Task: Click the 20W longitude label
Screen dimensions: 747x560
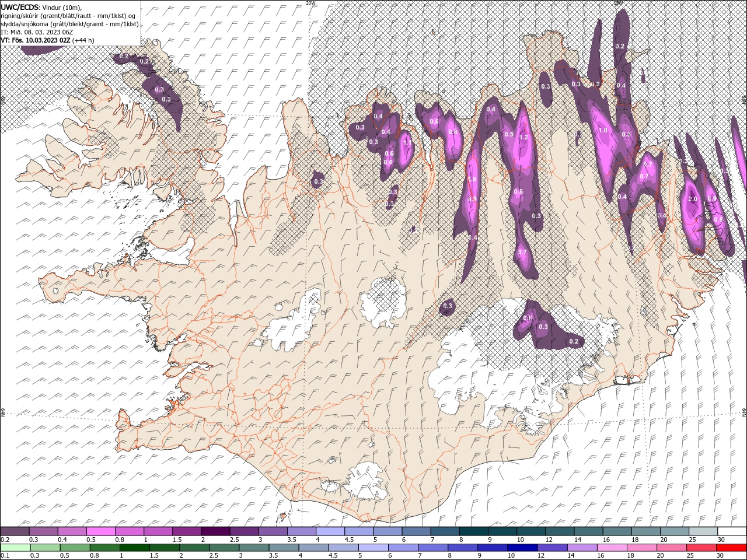Action: [310, 3]
